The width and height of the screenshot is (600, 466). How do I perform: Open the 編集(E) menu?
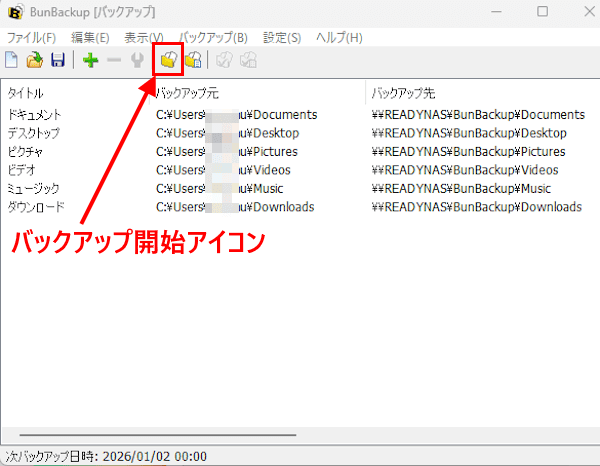[90, 37]
